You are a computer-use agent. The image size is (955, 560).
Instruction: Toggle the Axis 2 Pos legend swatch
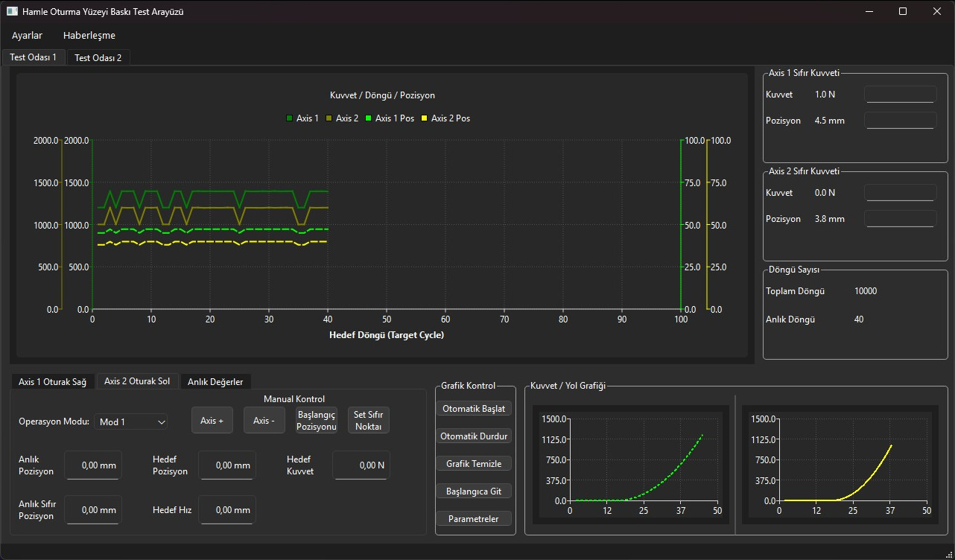pyautogui.click(x=425, y=118)
